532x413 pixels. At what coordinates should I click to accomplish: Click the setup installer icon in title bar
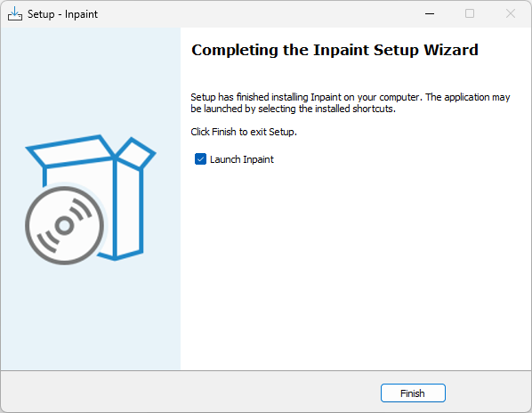point(15,14)
